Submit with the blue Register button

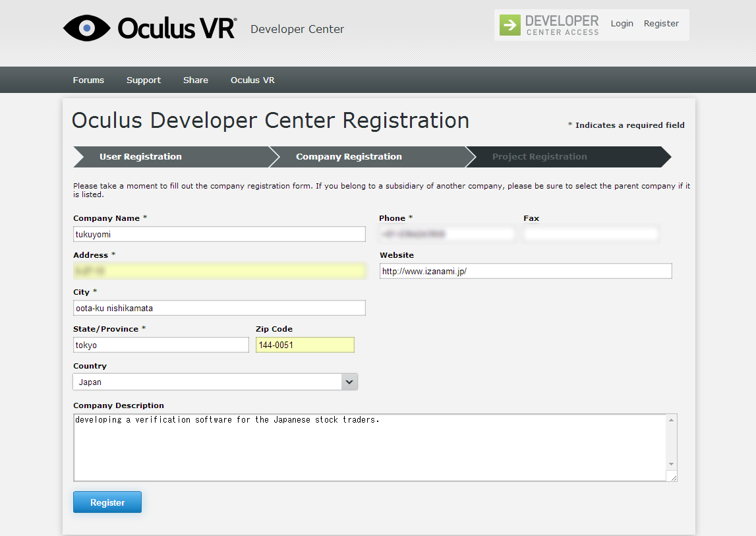point(107,502)
